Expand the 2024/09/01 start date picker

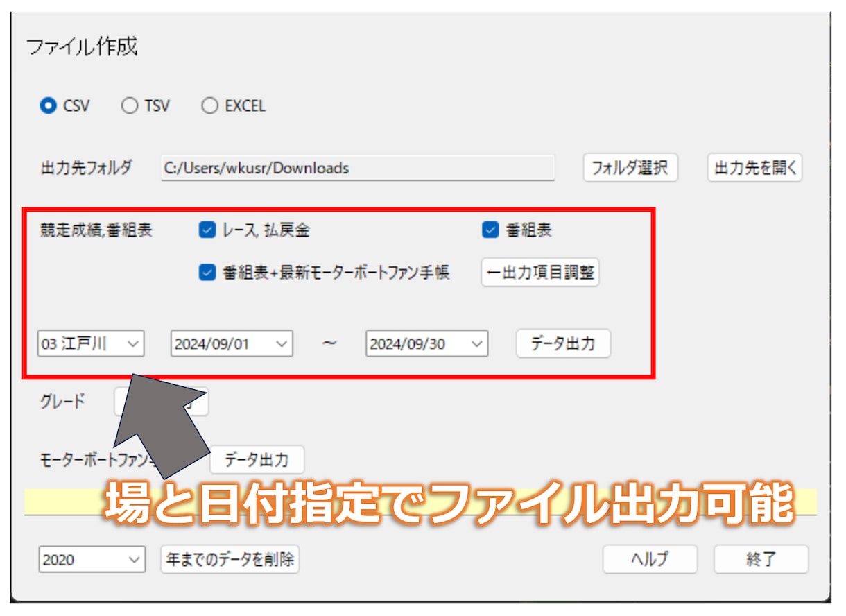[232, 343]
